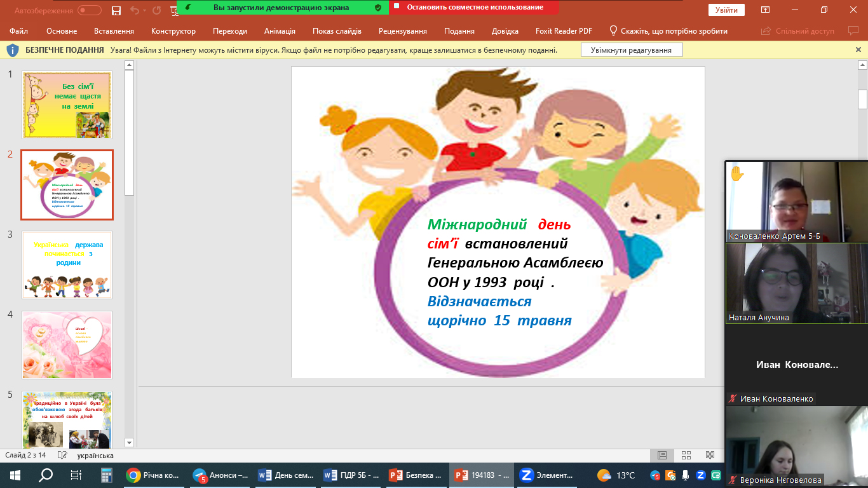Viewport: 868px width, 488px height.
Task: Open PowerPoint Безпека taskbar item
Action: pos(417,475)
